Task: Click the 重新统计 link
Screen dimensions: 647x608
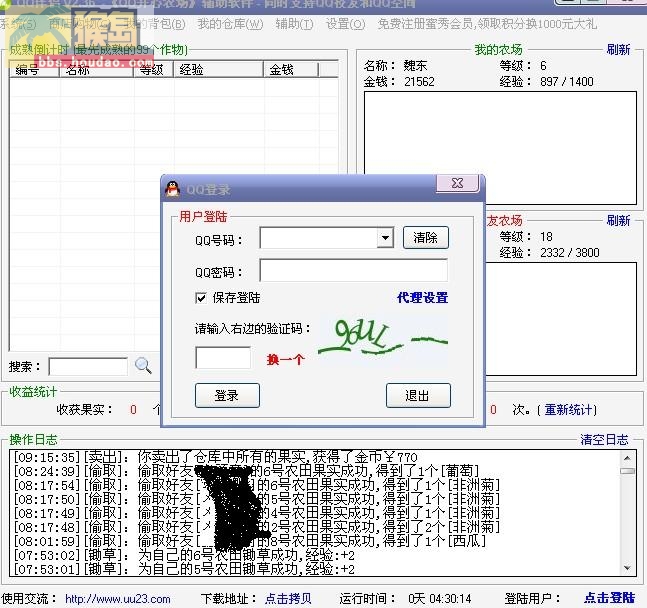Action: (x=569, y=409)
